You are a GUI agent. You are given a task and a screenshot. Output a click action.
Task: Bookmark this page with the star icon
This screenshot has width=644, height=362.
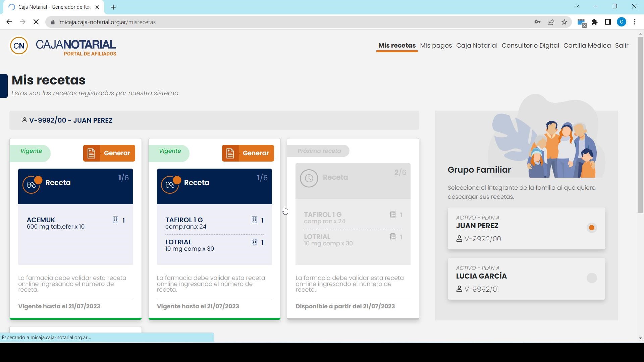point(564,22)
